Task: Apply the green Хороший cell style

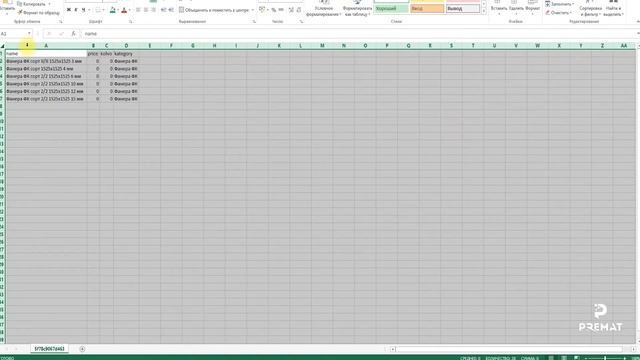Action: coord(391,8)
